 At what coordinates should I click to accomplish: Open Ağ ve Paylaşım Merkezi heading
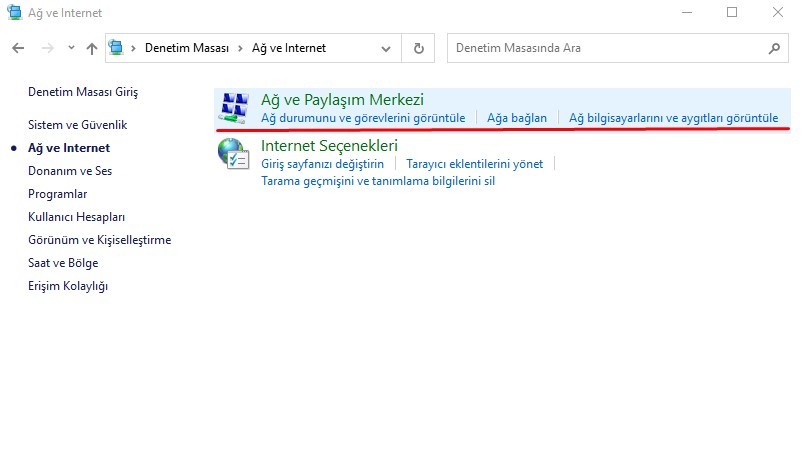point(342,100)
